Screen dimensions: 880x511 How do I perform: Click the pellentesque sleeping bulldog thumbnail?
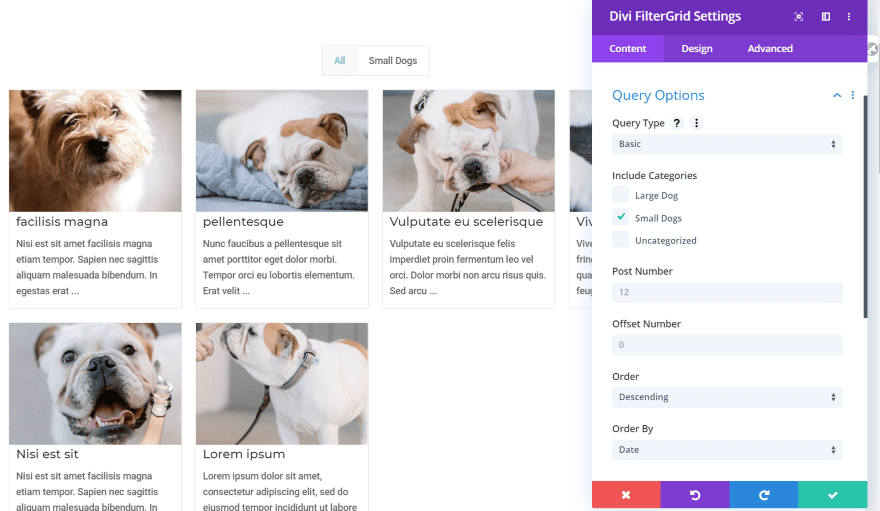tap(282, 151)
